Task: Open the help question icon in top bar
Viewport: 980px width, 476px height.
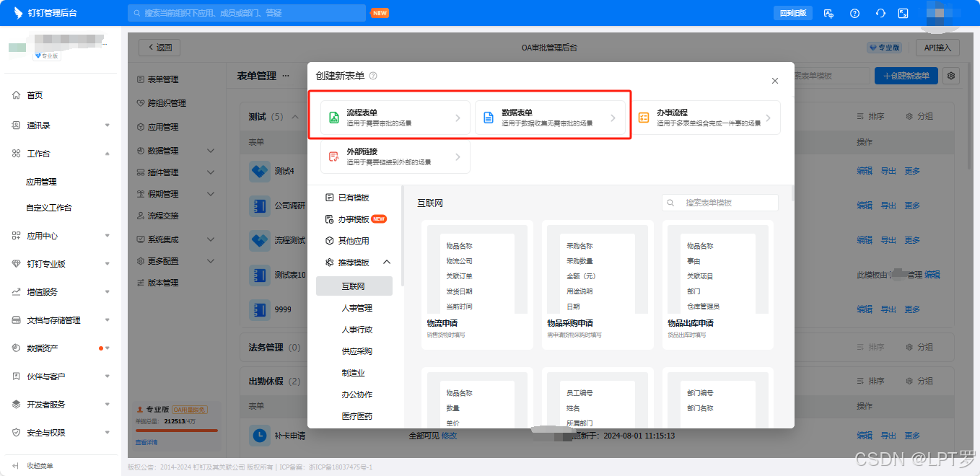Action: [x=854, y=13]
